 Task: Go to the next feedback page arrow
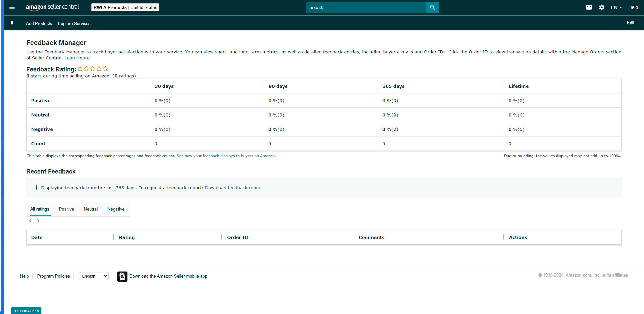point(38,221)
